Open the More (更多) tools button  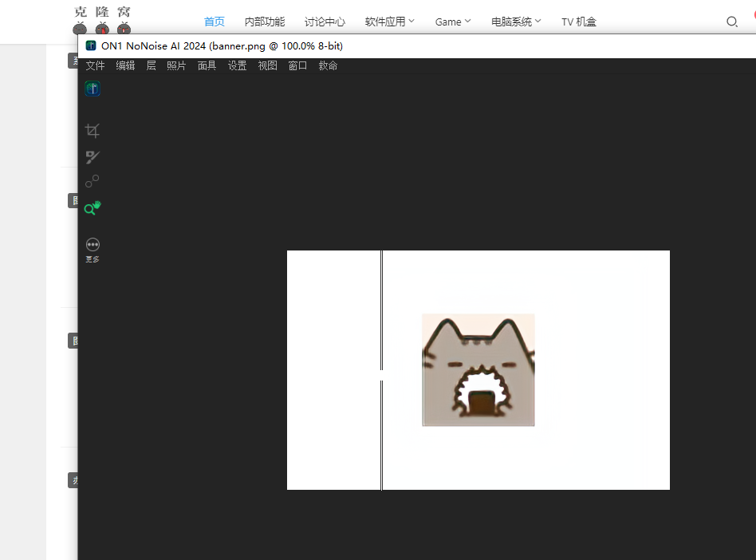(x=93, y=250)
